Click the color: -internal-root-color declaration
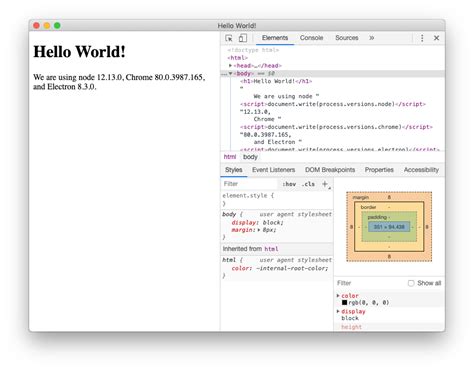Screen dimensions: 474x370 (280, 268)
